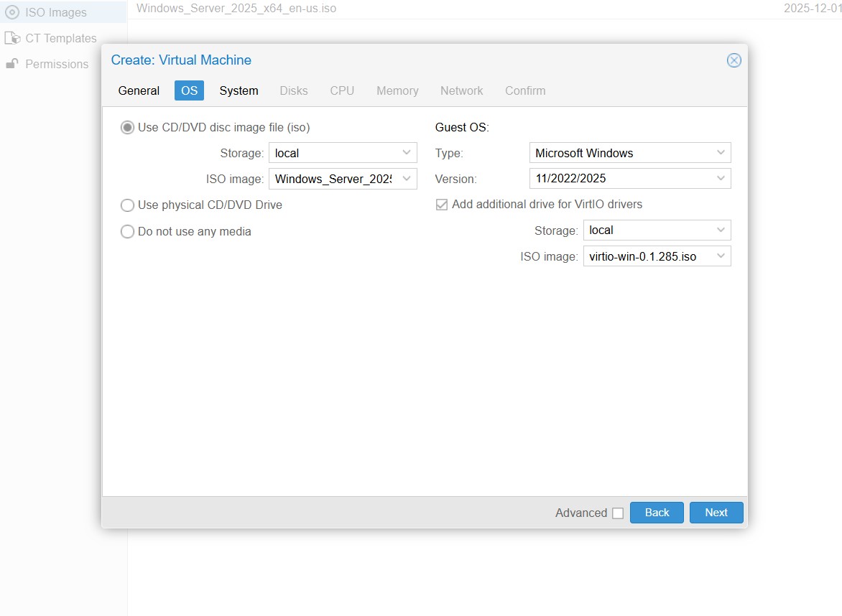This screenshot has height=616, width=842.
Task: Enable the Advanced checkbox
Action: point(618,513)
